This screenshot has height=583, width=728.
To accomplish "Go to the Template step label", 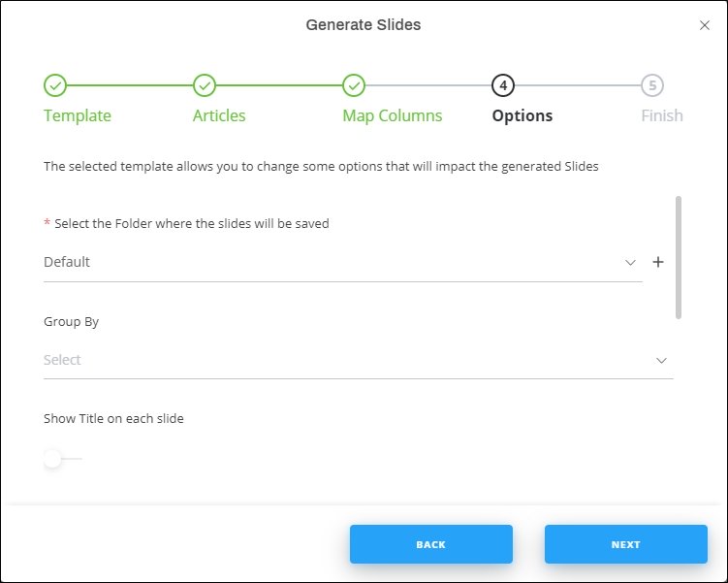I will 78,115.
